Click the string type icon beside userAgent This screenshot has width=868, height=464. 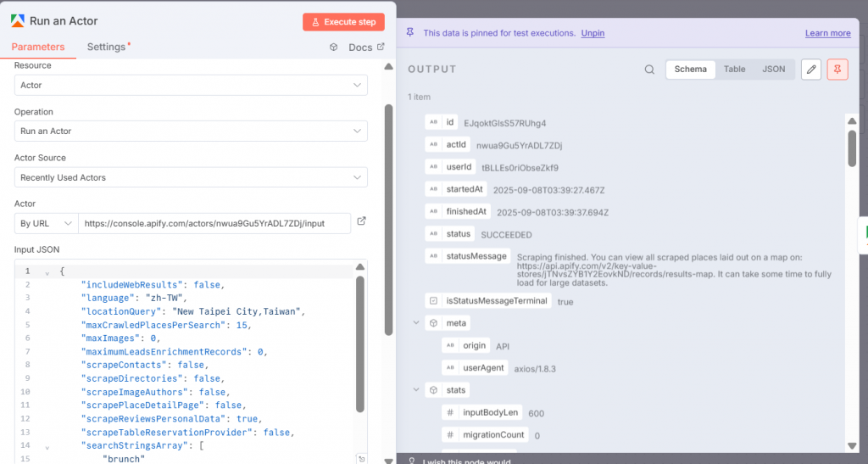(450, 367)
